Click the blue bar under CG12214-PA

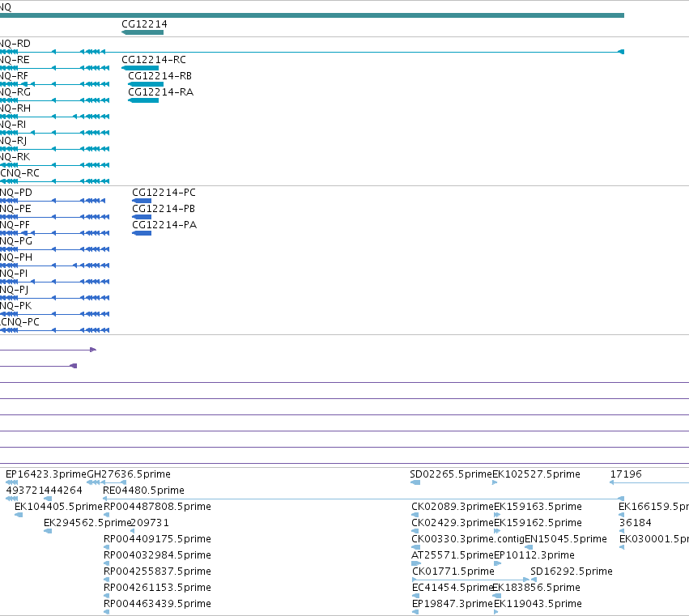pos(142,233)
